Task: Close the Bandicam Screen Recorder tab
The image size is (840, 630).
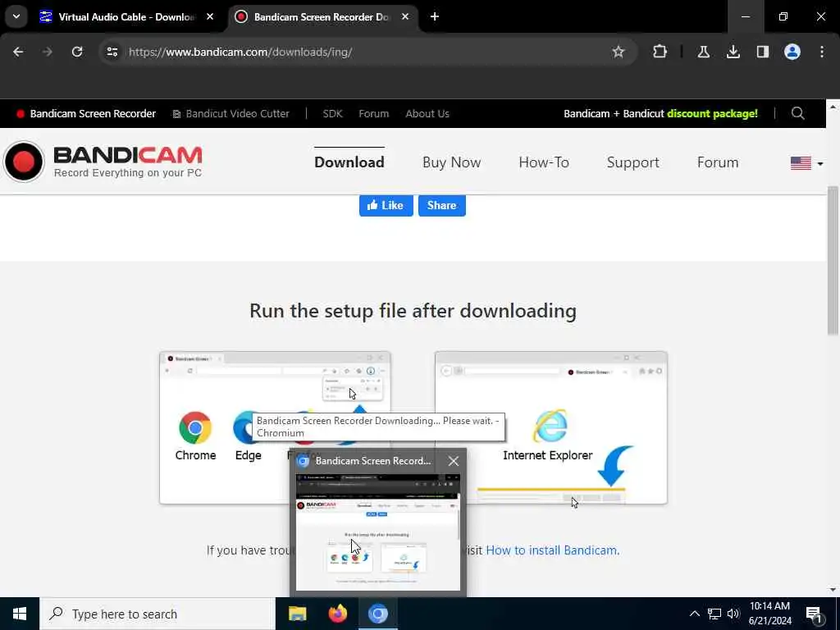Action: pos(405,16)
